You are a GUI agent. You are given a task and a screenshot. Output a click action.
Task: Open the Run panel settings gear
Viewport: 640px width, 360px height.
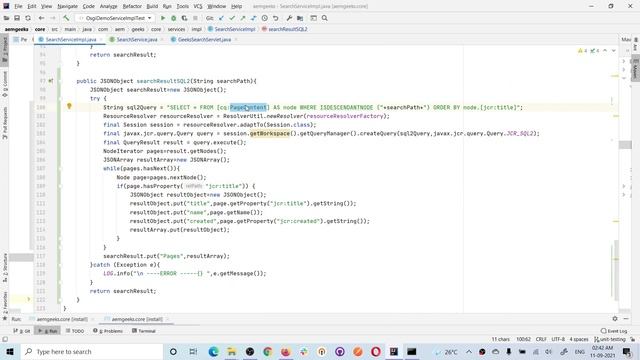click(x=615, y=319)
